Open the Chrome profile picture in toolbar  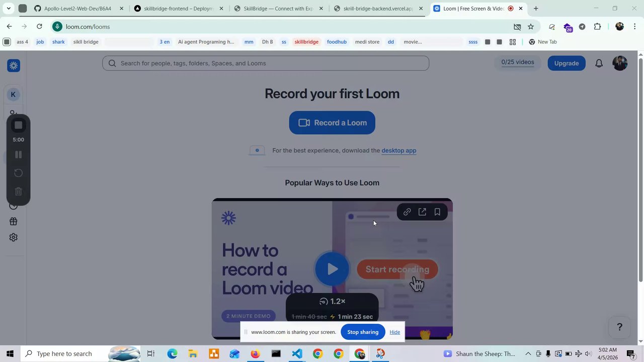coord(619,27)
